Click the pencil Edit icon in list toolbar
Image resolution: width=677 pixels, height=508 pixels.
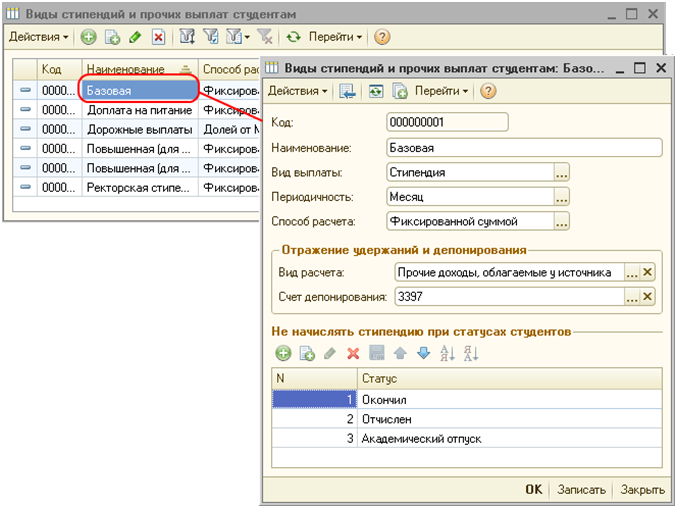tap(135, 37)
